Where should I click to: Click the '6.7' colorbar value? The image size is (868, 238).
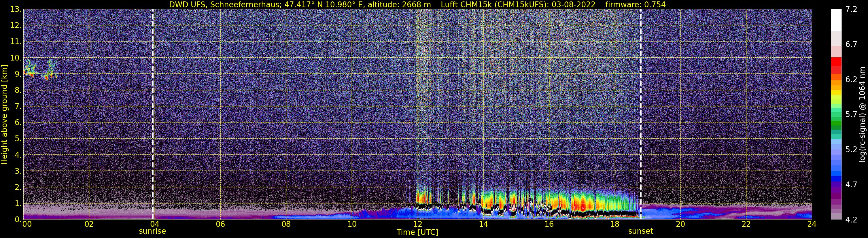[851, 44]
